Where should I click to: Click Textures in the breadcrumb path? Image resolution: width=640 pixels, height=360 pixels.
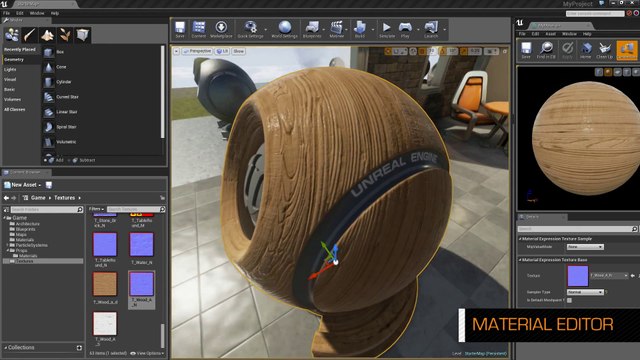(65, 198)
